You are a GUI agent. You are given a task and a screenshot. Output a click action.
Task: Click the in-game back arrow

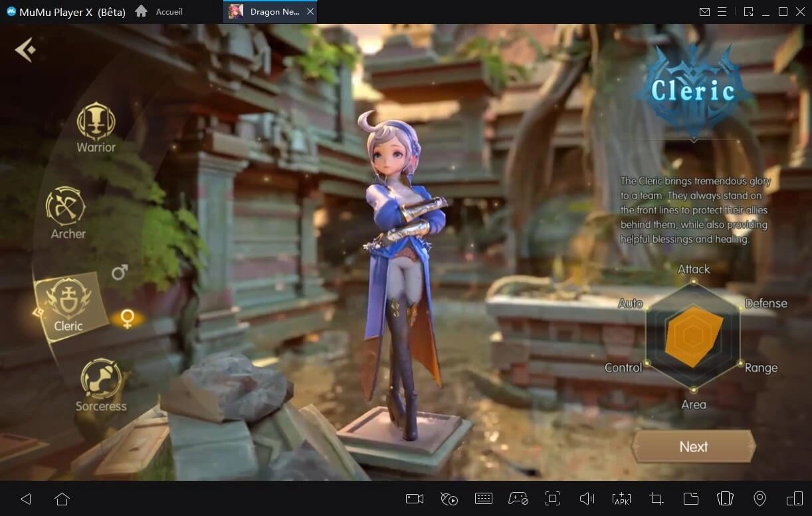25,49
